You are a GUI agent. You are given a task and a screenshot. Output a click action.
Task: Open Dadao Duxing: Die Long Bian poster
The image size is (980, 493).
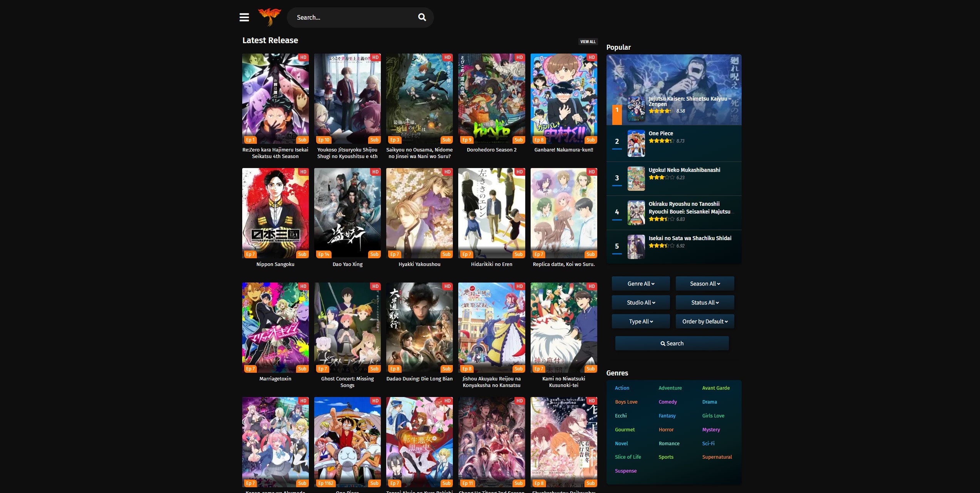(x=419, y=328)
